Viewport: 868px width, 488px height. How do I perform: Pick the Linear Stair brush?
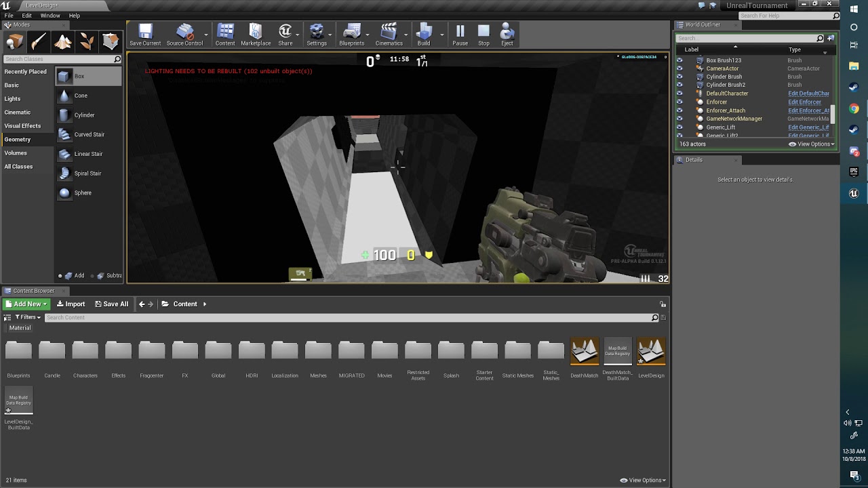click(89, 154)
